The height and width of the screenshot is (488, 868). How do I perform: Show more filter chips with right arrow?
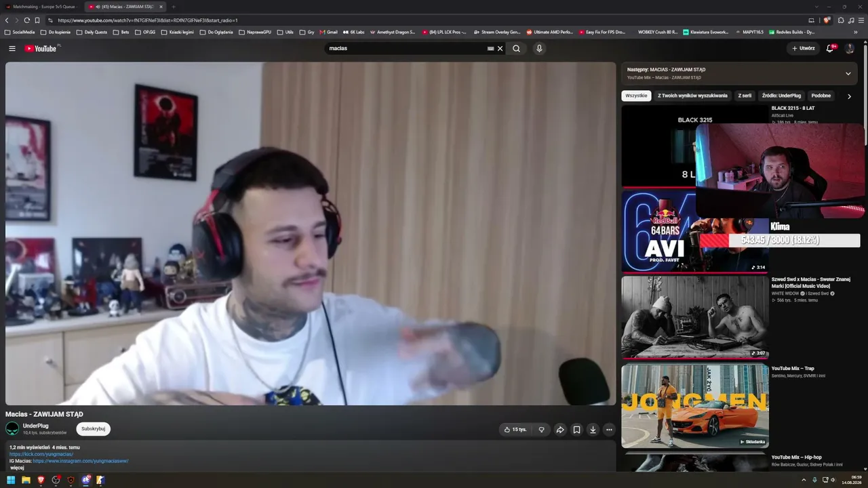click(x=849, y=96)
